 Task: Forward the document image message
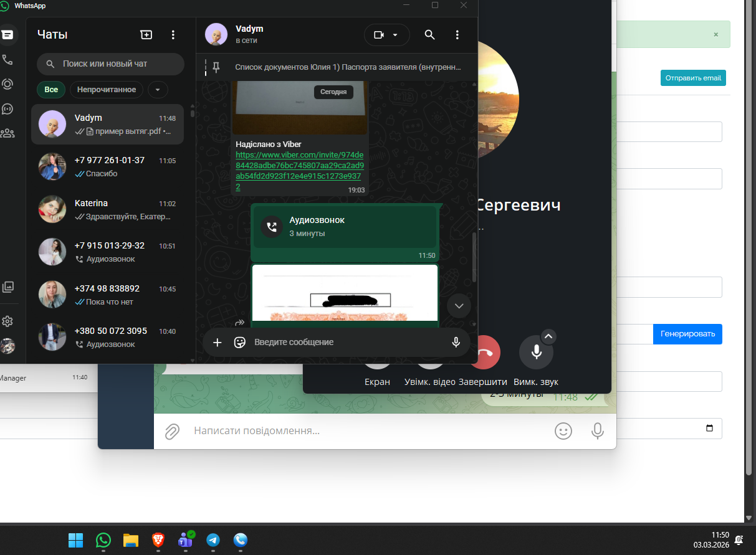tap(239, 323)
